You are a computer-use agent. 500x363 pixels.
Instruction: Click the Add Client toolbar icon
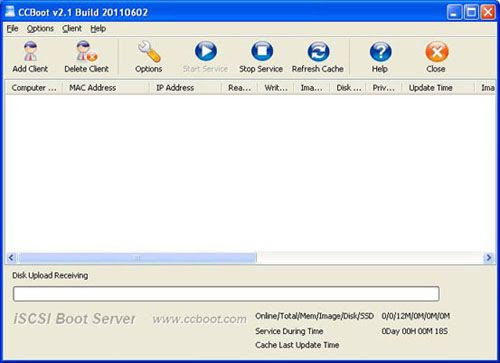30,52
